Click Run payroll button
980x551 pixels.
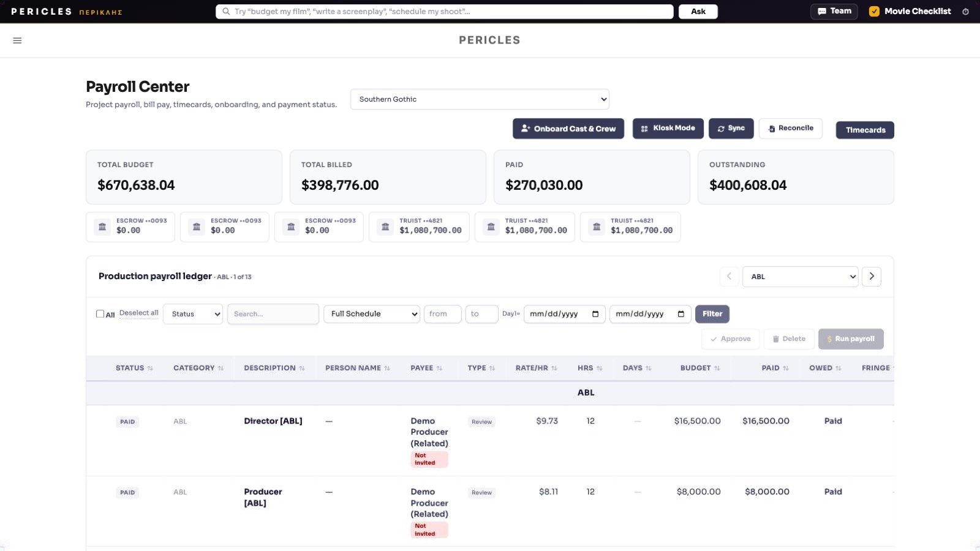851,339
